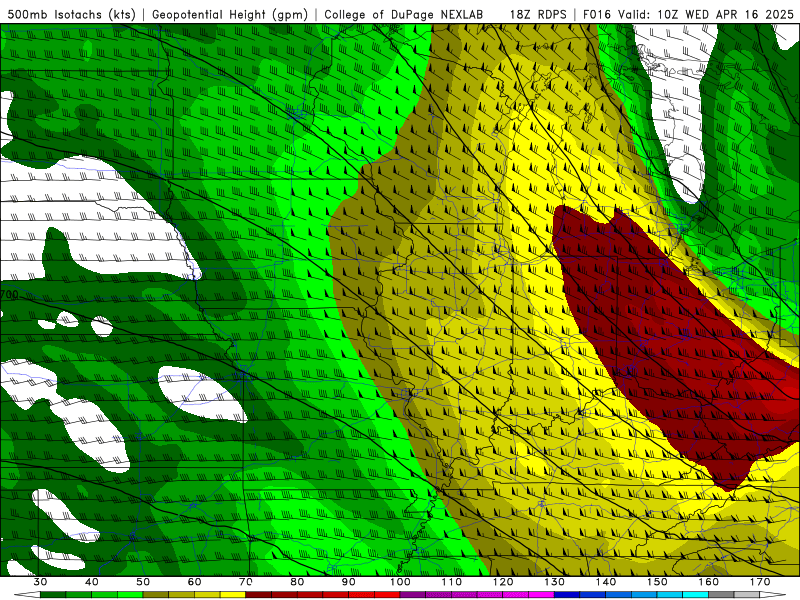Click the '80' label on the color scale
The height and width of the screenshot is (600, 800).
pos(297,582)
